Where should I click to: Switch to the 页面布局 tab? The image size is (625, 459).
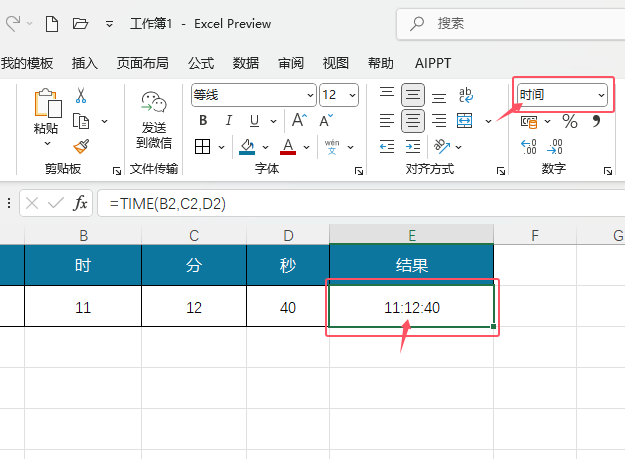(x=142, y=63)
